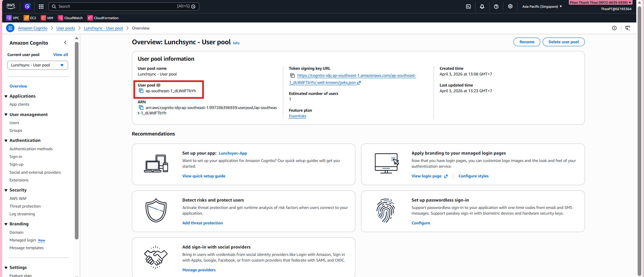Open the help question mark icon

(496, 6)
